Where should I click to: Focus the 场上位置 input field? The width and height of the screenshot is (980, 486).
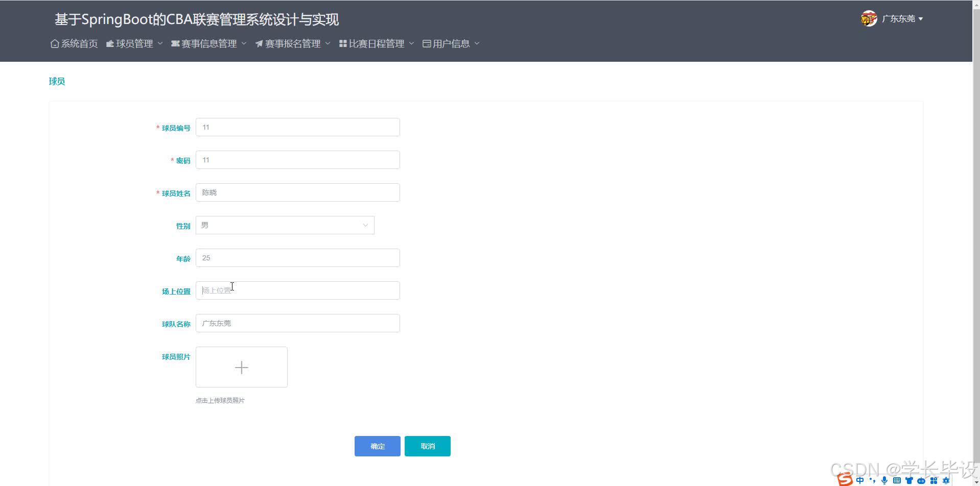coord(298,290)
